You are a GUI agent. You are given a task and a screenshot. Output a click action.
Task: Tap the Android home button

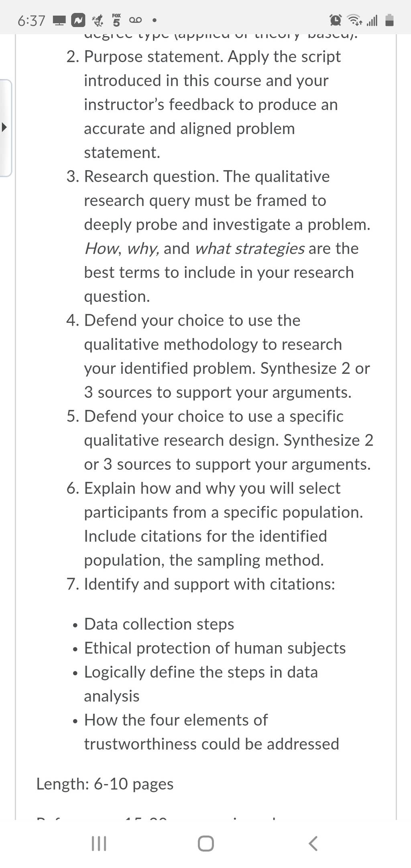click(x=206, y=844)
